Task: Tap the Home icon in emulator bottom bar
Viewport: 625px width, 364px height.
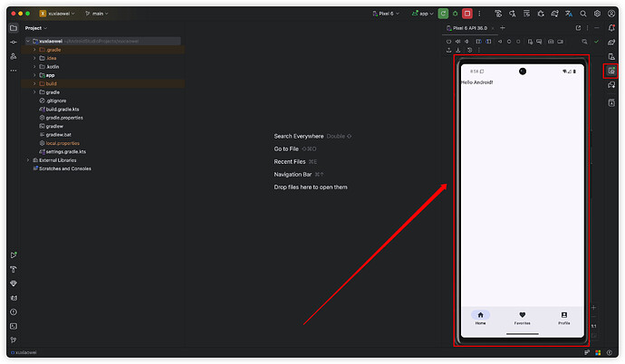Action: [480, 315]
